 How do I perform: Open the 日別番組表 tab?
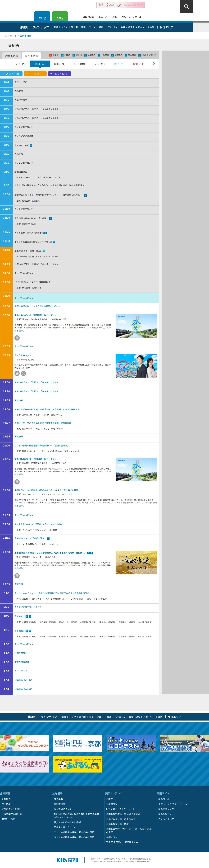point(32,56)
